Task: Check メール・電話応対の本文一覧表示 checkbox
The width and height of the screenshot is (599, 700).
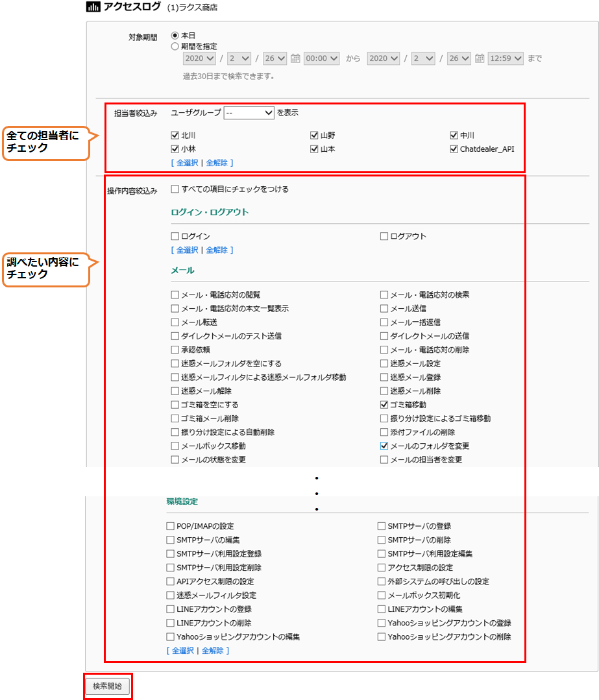Action: (x=175, y=309)
